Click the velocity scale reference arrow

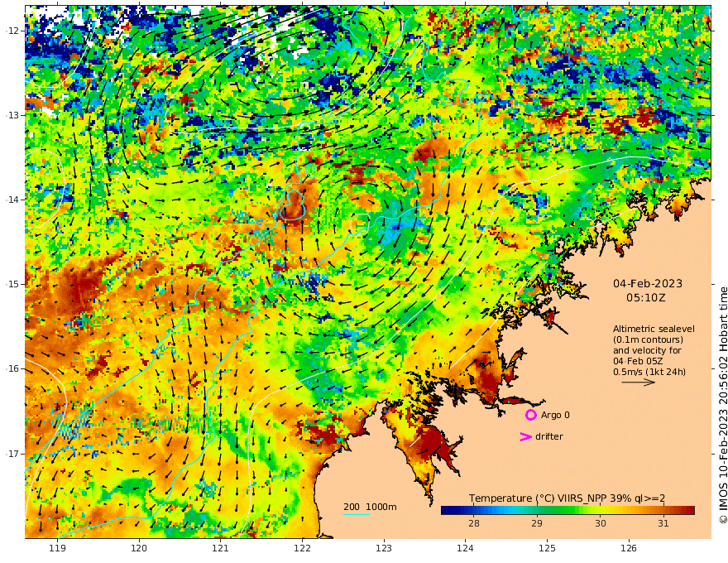click(x=639, y=383)
